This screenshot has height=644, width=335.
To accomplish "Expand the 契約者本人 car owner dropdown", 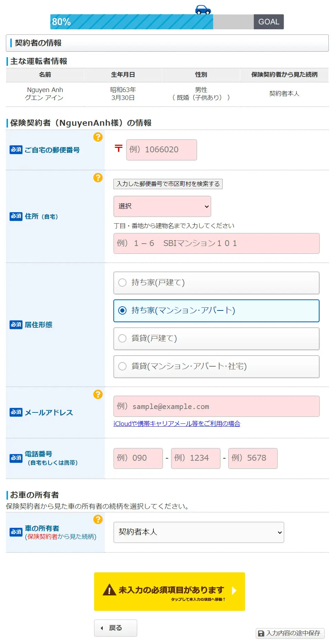I will click(199, 532).
